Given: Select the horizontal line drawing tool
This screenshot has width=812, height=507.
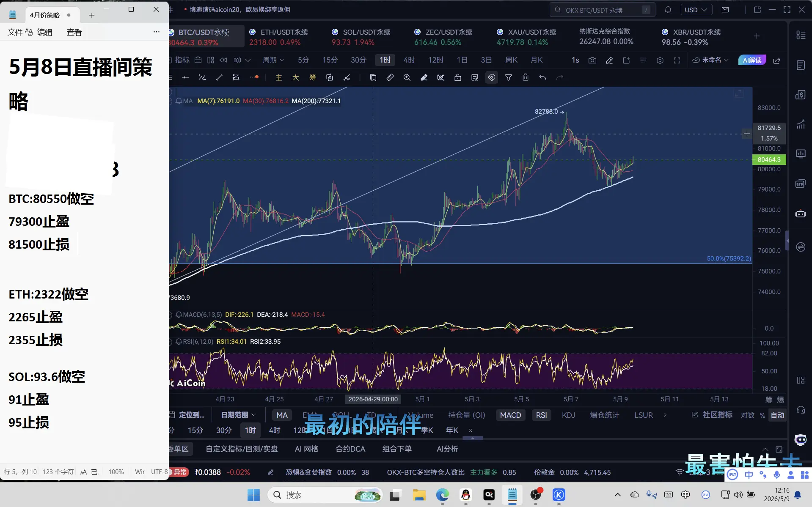Looking at the screenshot, I should (185, 77).
